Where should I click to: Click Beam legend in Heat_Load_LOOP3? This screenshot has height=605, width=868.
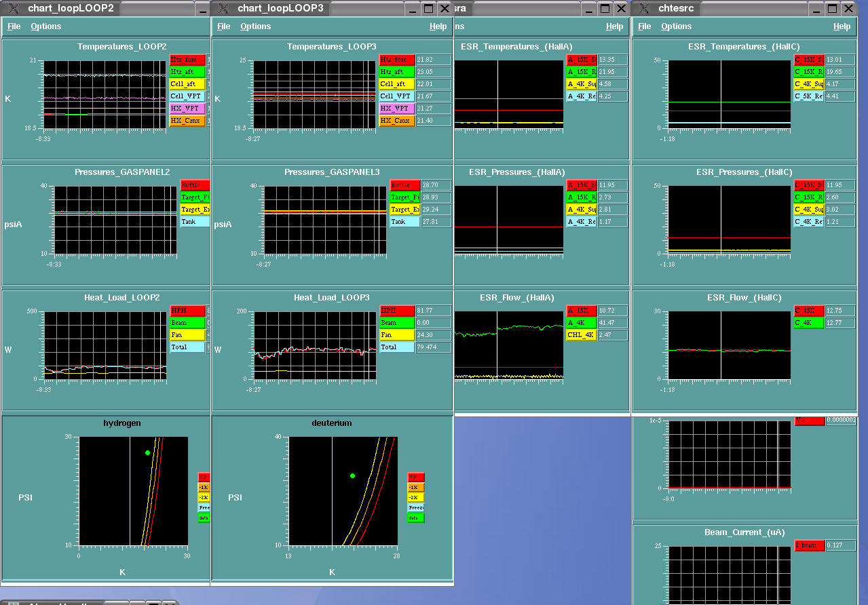coord(397,323)
